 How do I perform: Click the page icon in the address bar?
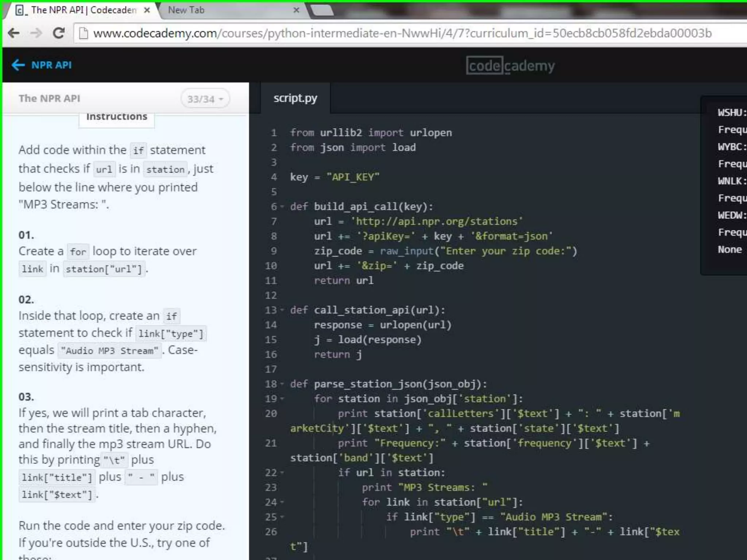(84, 33)
